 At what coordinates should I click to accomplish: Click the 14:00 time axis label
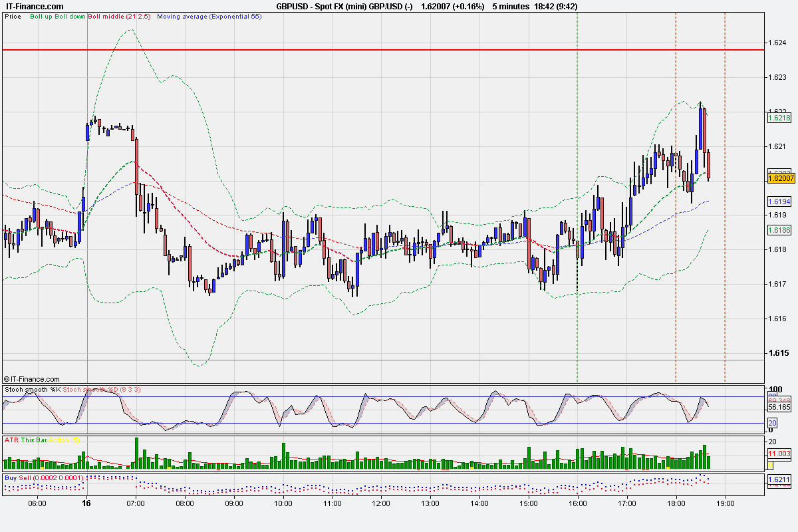[479, 503]
